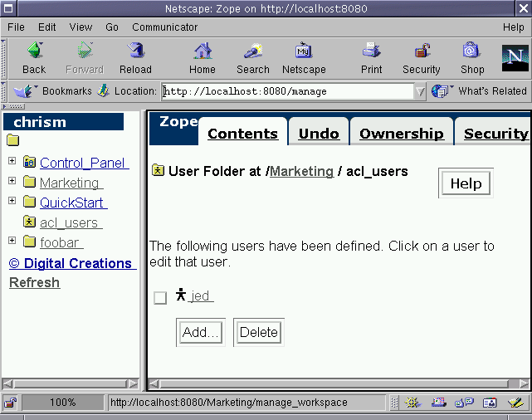
Task: Open the Location history dropdown arrow
Action: (x=420, y=91)
